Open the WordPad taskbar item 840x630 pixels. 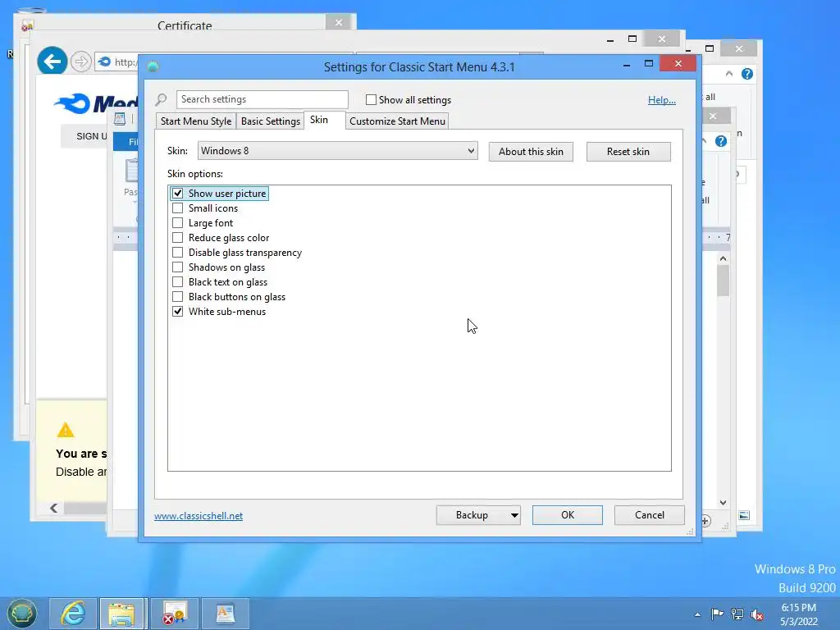click(225, 614)
